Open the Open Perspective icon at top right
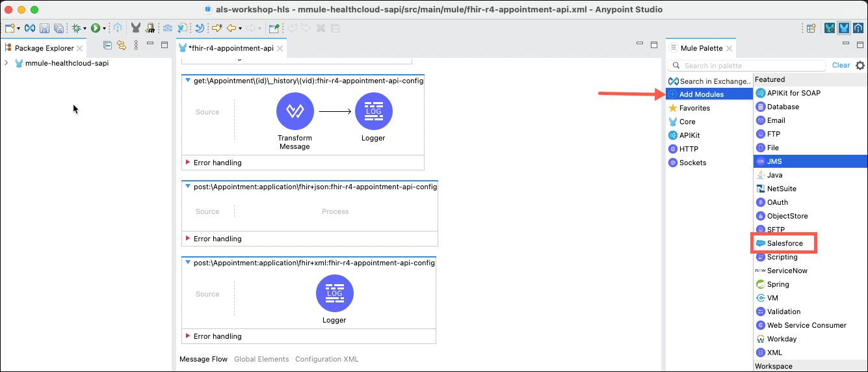Screen dimensions: 868x372 pos(811,28)
